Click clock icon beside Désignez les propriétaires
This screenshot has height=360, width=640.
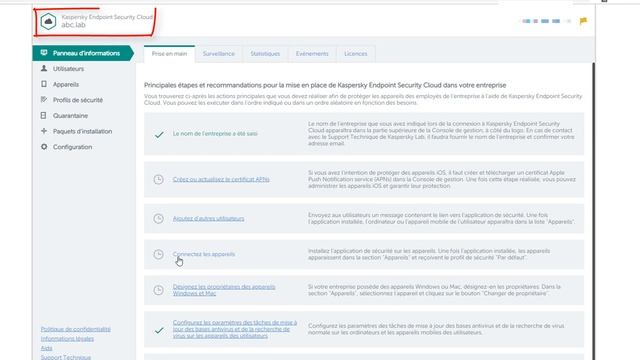(x=158, y=290)
